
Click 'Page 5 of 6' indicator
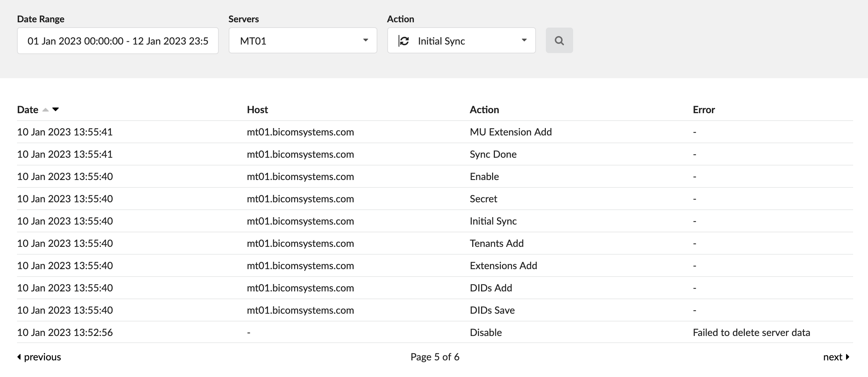[435, 357]
